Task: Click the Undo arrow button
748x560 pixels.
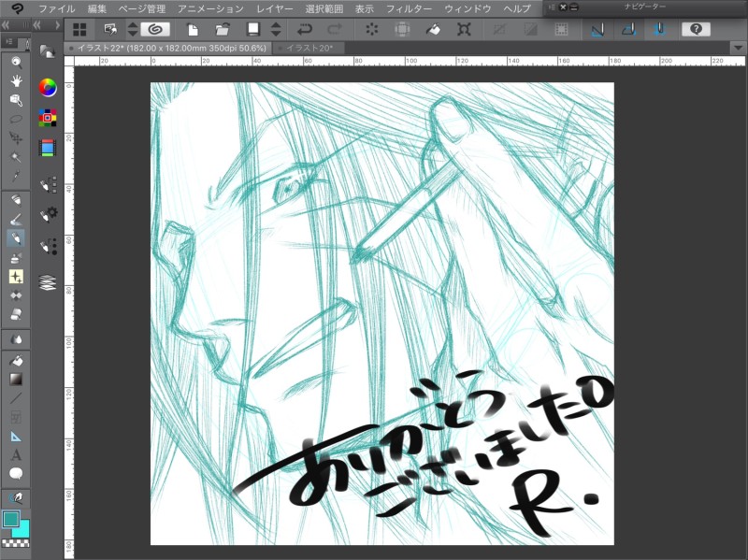Action: [305, 30]
